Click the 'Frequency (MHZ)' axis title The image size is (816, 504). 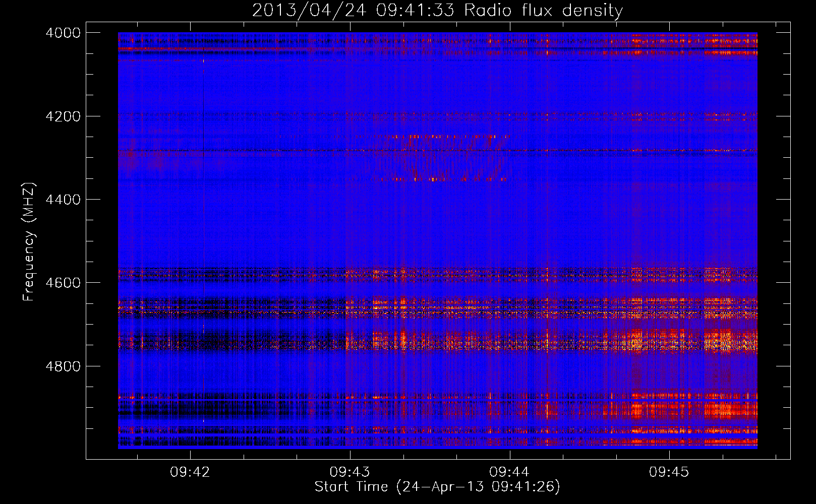click(29, 242)
